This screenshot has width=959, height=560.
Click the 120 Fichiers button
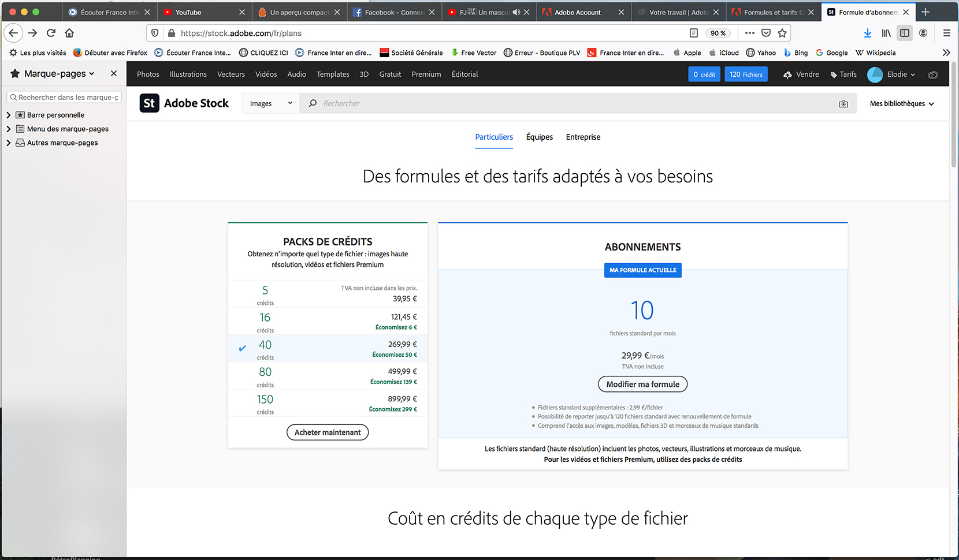coord(746,74)
